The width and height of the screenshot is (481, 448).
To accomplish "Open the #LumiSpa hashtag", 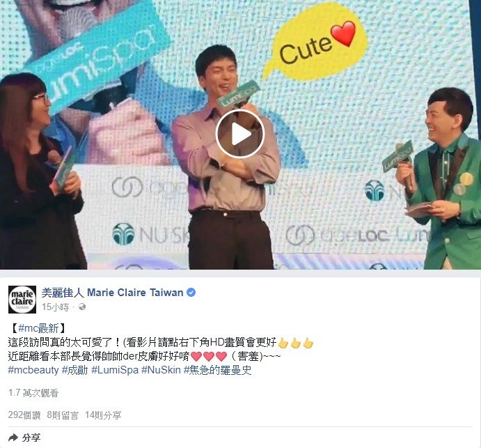I will pyautogui.click(x=115, y=370).
